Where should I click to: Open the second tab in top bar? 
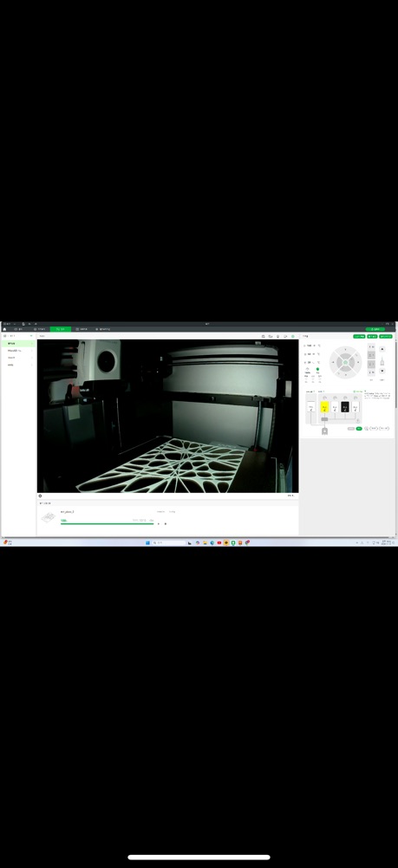point(39,329)
